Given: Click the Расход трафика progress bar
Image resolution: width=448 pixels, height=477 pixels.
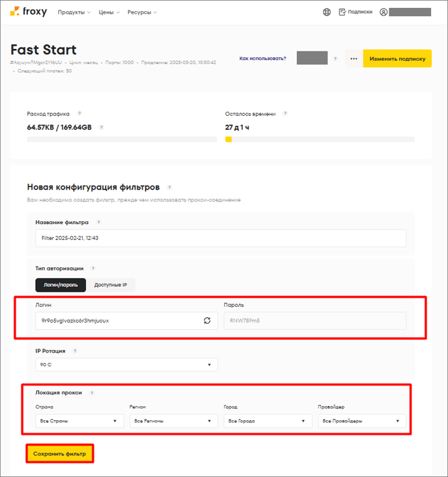Looking at the screenshot, I should click(122, 139).
